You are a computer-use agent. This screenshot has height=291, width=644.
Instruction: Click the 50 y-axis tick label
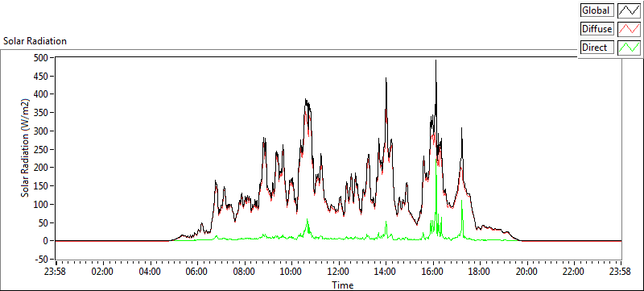pyautogui.click(x=43, y=222)
